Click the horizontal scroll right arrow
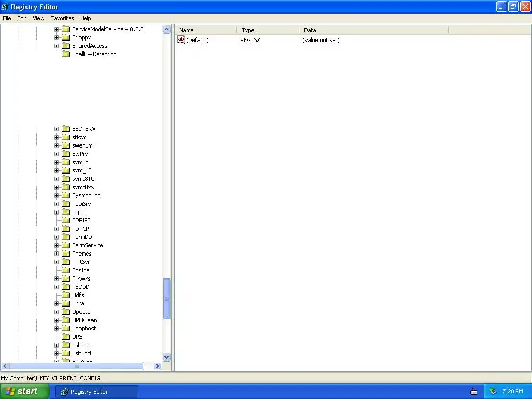The width and height of the screenshot is (532, 399). [157, 366]
